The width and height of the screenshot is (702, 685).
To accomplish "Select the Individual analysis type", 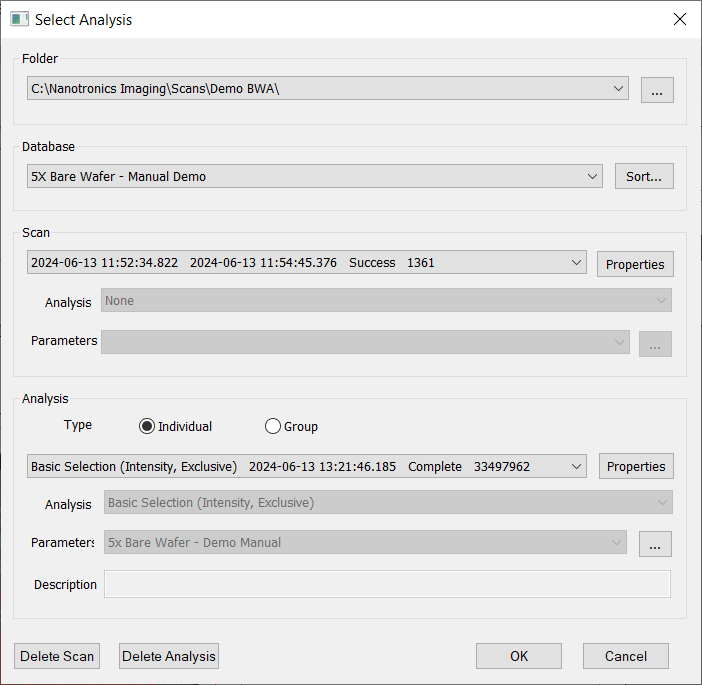I will (x=147, y=426).
